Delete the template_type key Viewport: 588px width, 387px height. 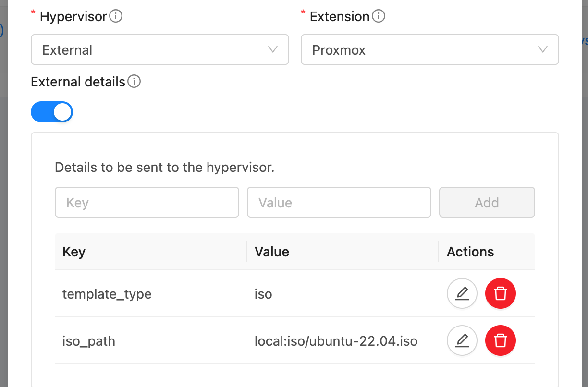500,293
